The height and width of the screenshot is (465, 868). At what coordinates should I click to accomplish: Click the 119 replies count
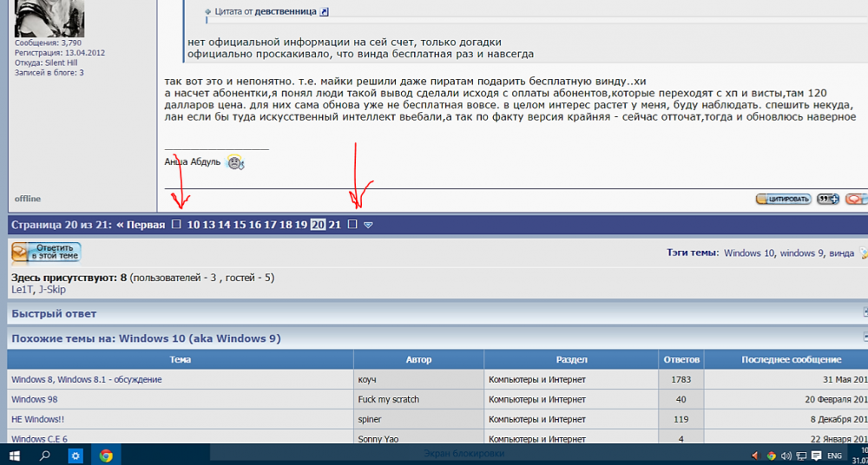click(681, 419)
